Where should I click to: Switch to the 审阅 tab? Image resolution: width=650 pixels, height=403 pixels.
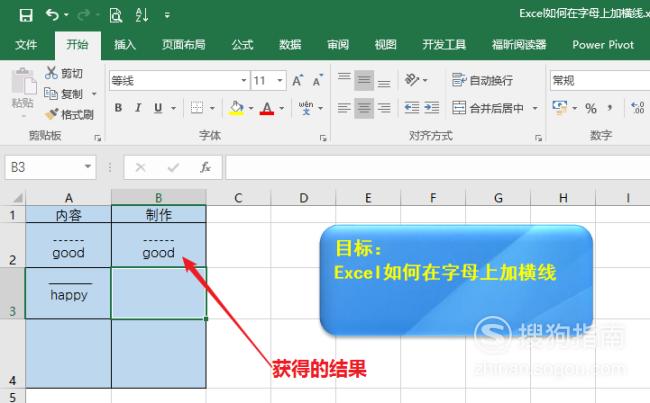338,45
